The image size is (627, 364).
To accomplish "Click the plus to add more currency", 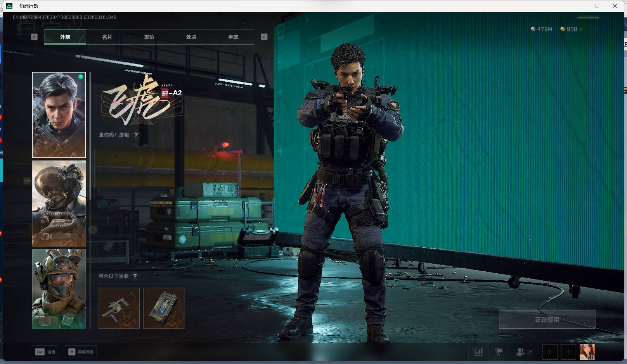I will [581, 29].
